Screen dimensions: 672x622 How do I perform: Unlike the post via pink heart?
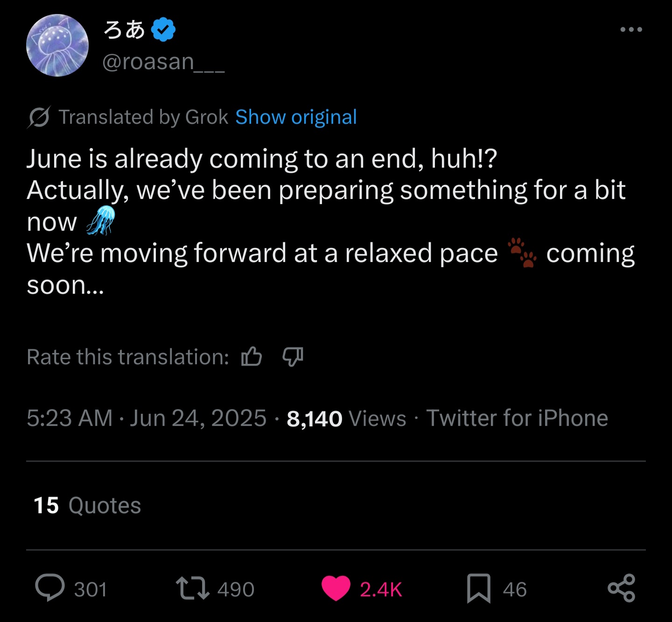coord(336,588)
